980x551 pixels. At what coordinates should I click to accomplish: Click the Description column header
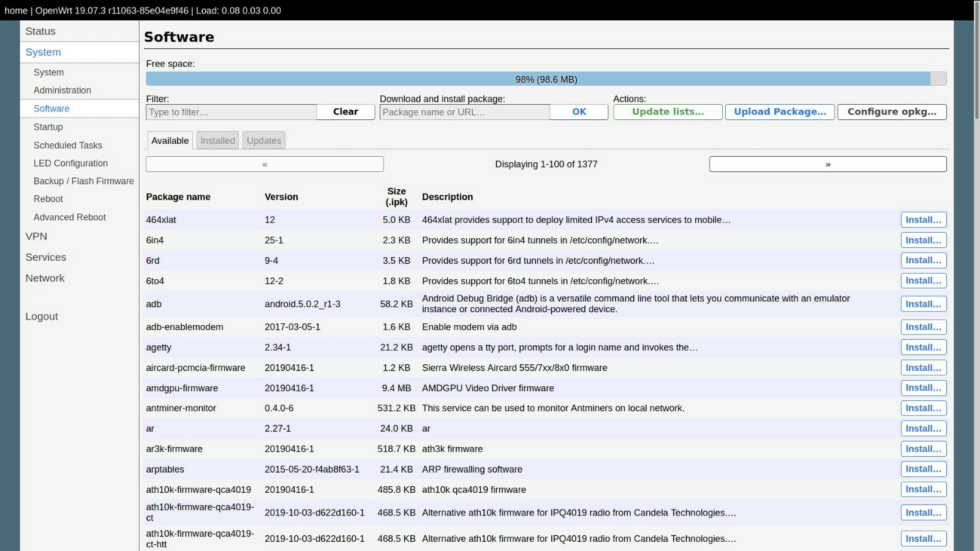[x=447, y=197]
